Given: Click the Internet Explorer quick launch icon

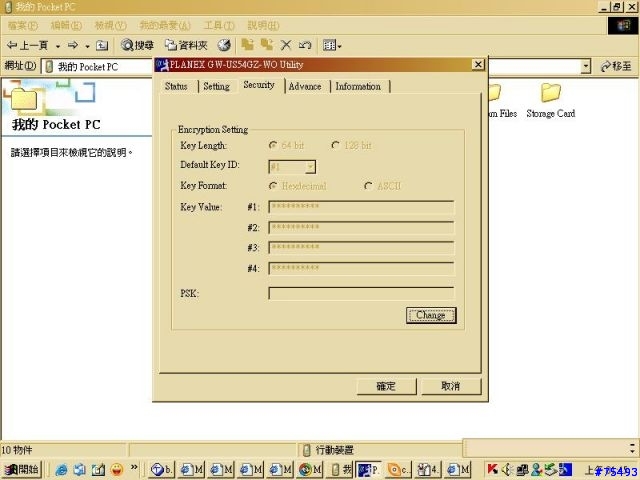Looking at the screenshot, I should [x=61, y=470].
